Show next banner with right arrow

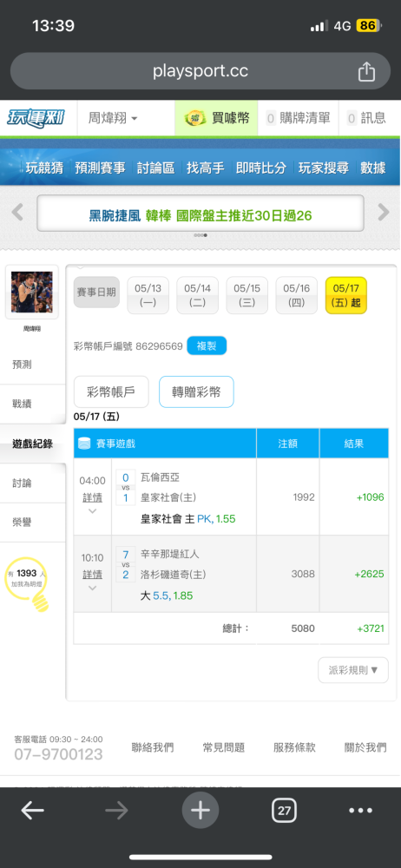(384, 212)
